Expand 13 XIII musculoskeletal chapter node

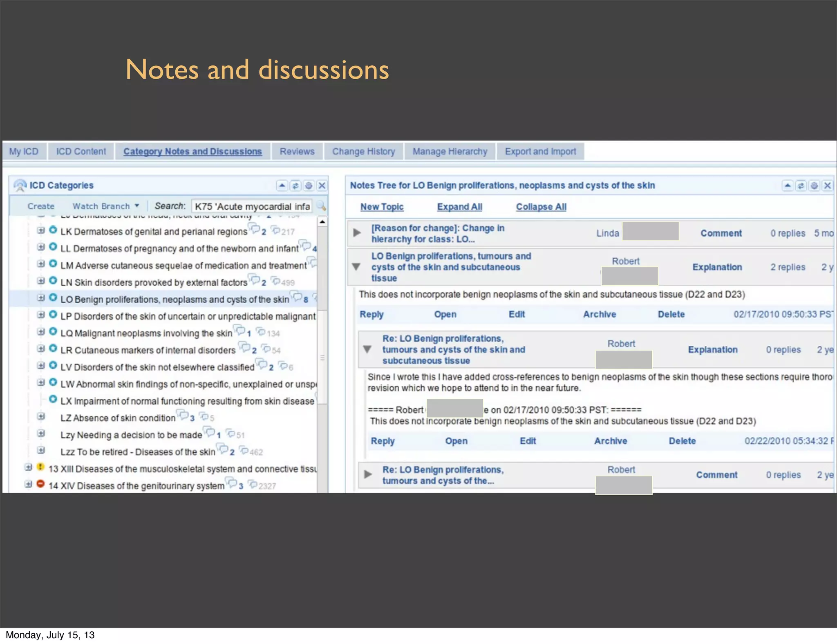click(28, 467)
